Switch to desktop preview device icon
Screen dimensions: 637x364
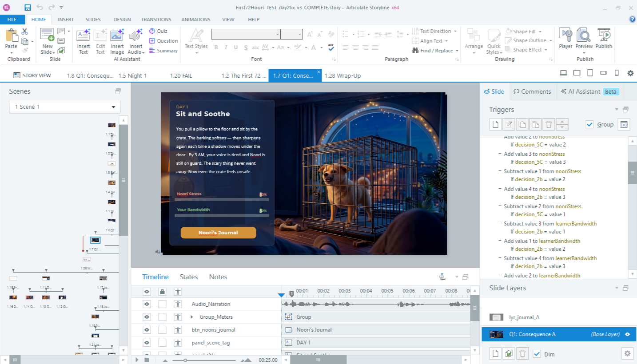click(563, 73)
